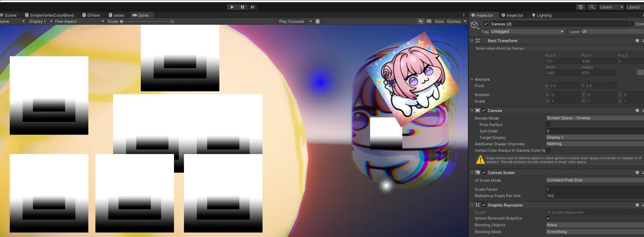The height and width of the screenshot is (237, 644).
Task: Click the GameObject cube icon
Action: click(474, 25)
